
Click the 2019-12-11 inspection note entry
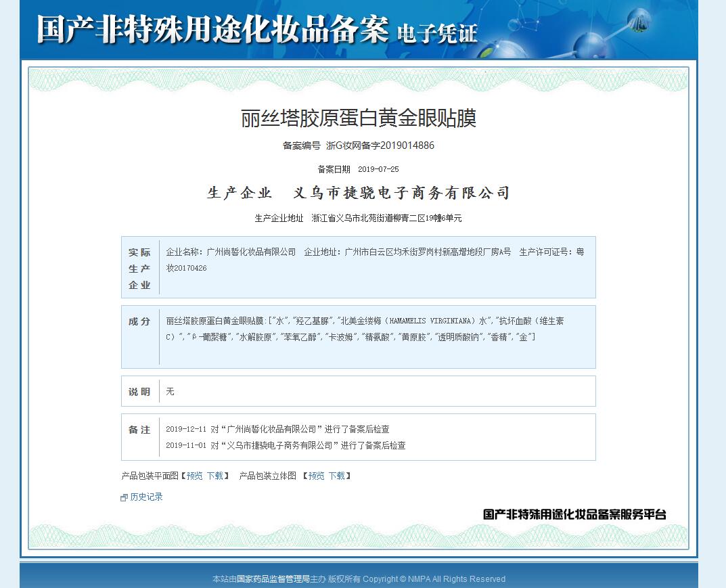pos(277,429)
